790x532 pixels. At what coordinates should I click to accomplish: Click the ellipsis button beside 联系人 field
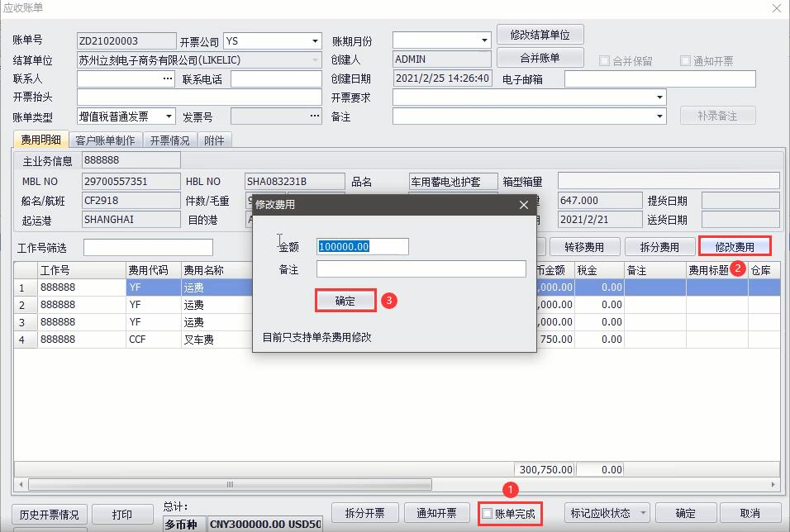pos(168,78)
